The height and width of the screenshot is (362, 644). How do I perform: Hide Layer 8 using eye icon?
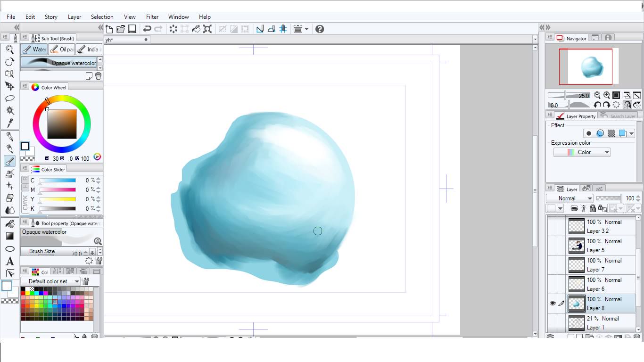click(553, 304)
